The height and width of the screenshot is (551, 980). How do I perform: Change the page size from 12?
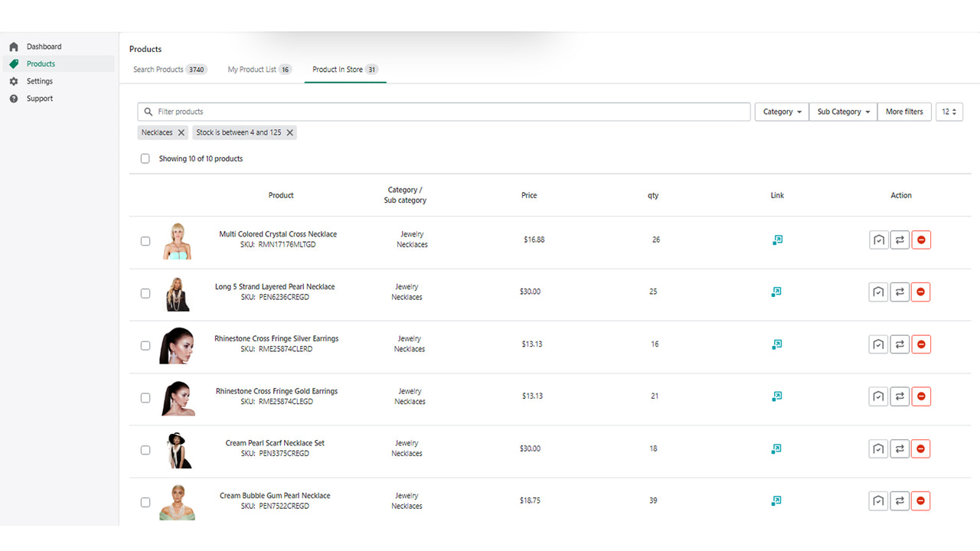949,111
